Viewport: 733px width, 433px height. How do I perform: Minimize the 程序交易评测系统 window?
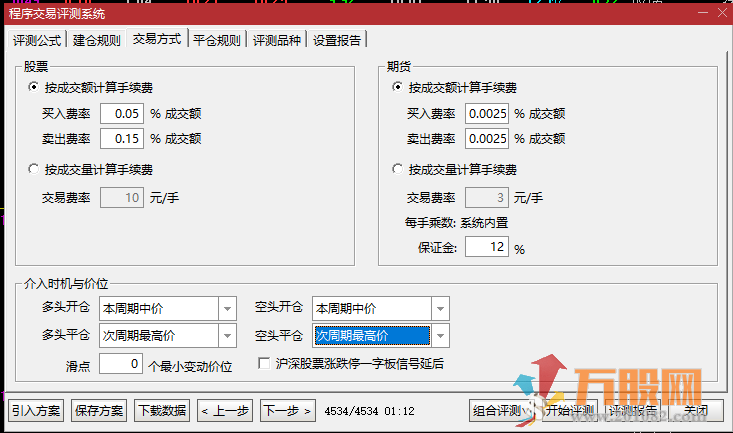(x=703, y=13)
